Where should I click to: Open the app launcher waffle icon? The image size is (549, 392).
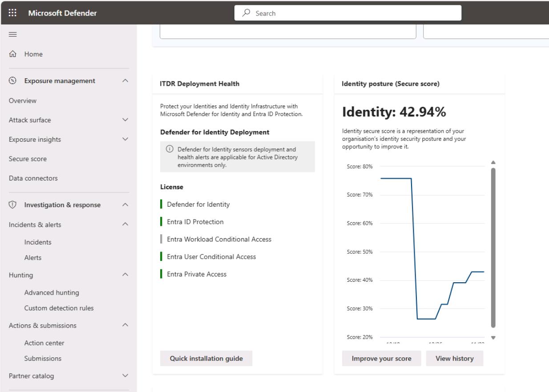12,12
